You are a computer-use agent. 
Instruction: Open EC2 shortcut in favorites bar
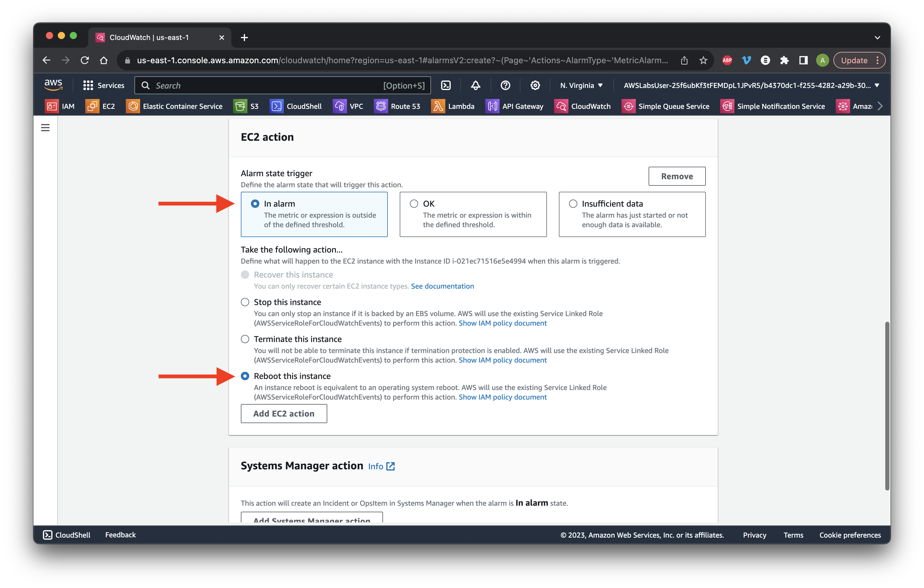pyautogui.click(x=100, y=106)
